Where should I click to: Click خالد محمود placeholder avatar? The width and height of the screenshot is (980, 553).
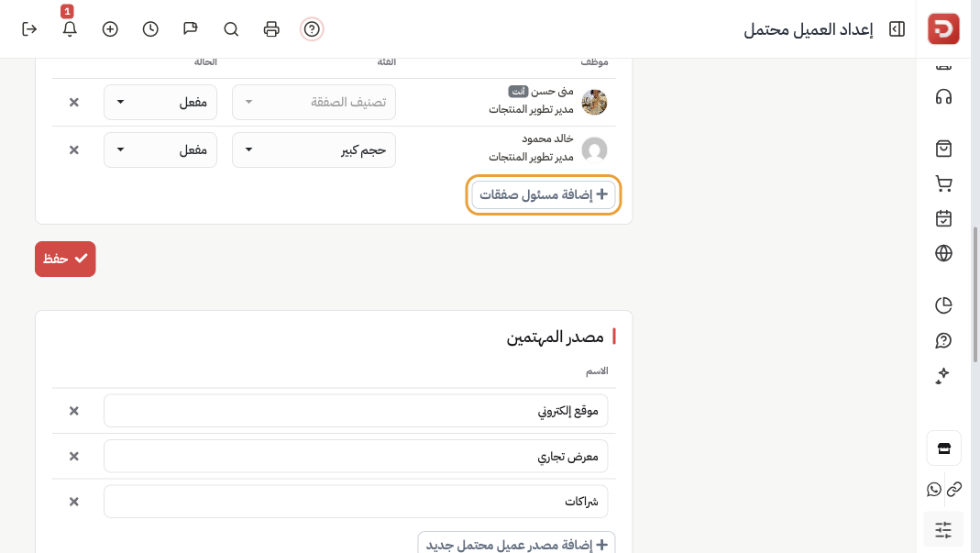pyautogui.click(x=594, y=149)
